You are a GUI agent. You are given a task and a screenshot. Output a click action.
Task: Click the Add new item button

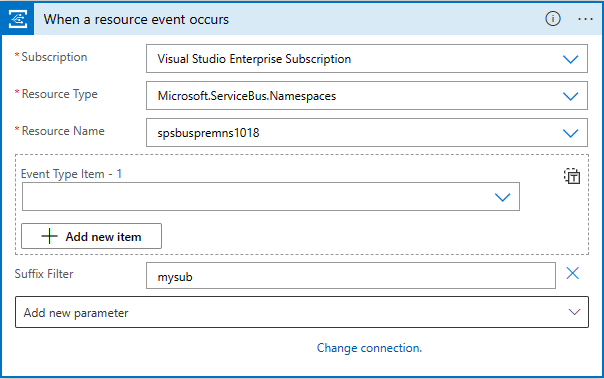tap(91, 236)
